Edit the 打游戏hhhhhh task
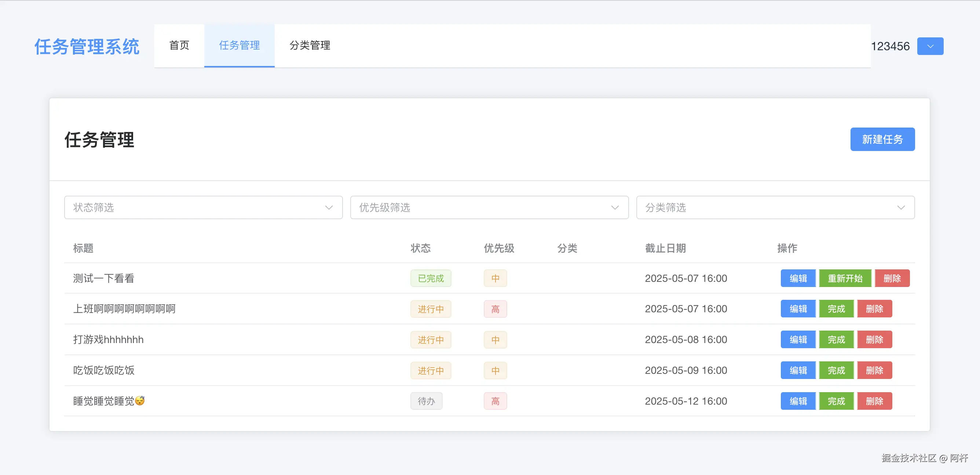 coord(798,340)
